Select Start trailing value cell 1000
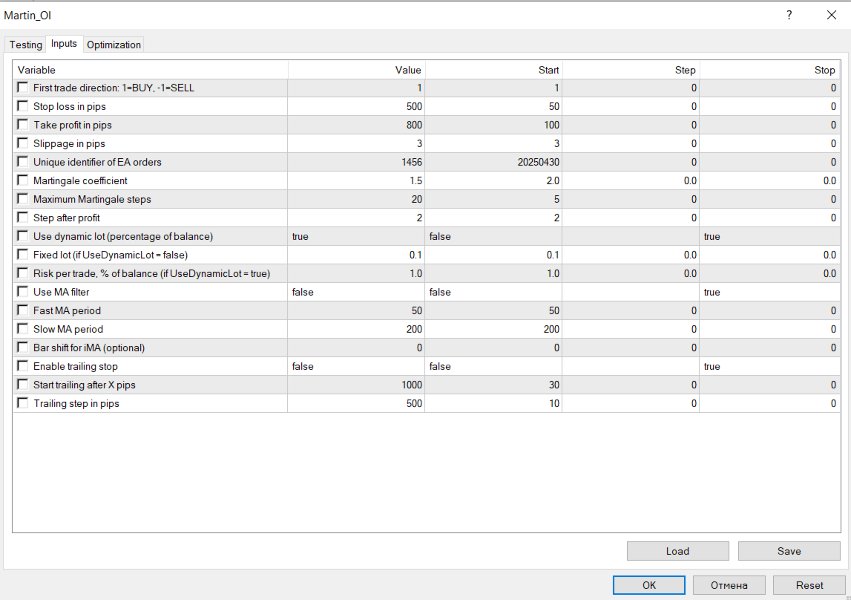The image size is (851, 600). point(357,385)
